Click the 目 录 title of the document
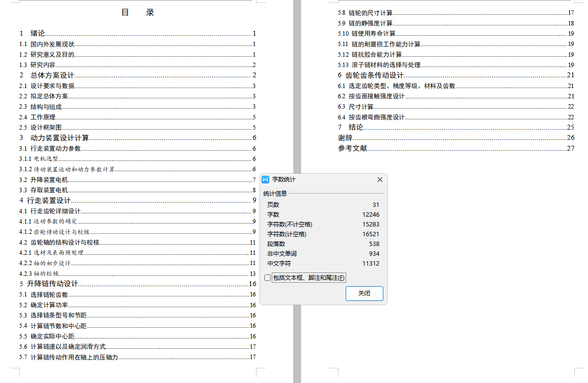The height and width of the screenshot is (383, 588). point(136,12)
